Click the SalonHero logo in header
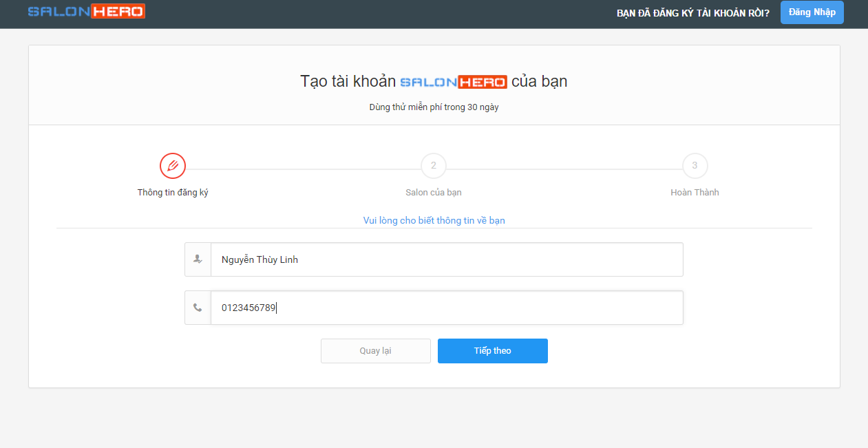The width and height of the screenshot is (868, 448). 87,11
